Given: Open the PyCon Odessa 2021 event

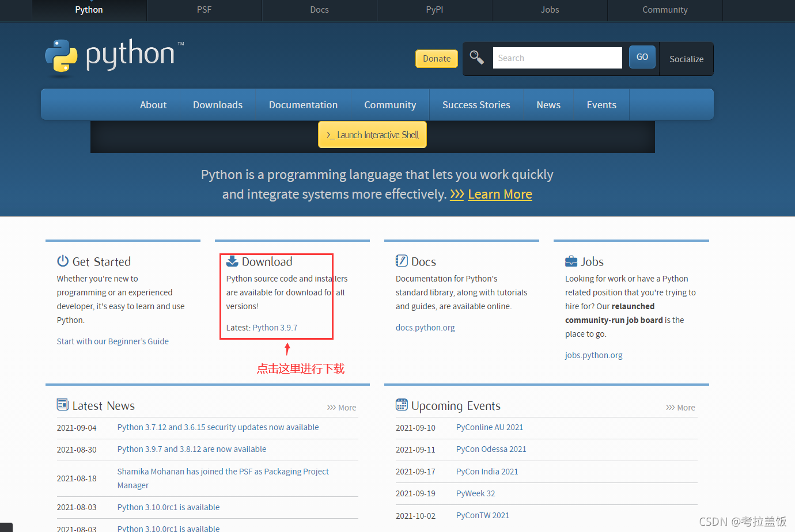Looking at the screenshot, I should pos(491,449).
